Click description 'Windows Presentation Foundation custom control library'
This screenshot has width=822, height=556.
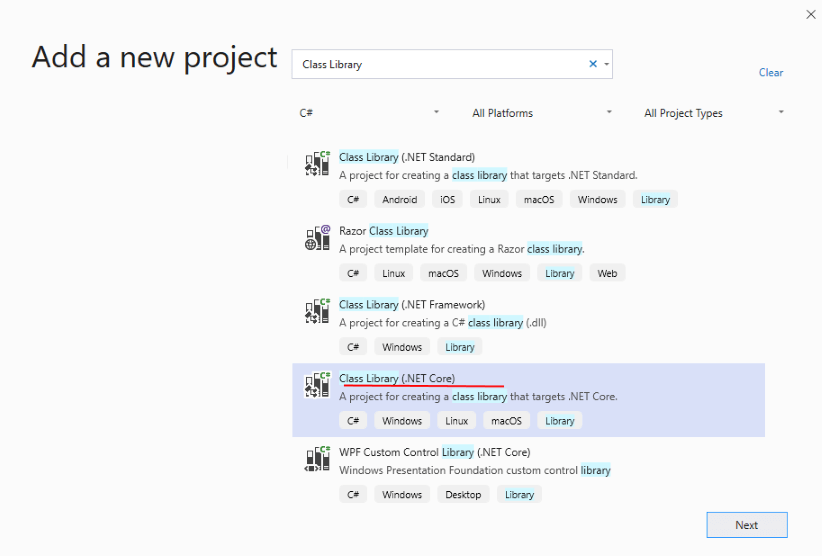click(x=475, y=471)
